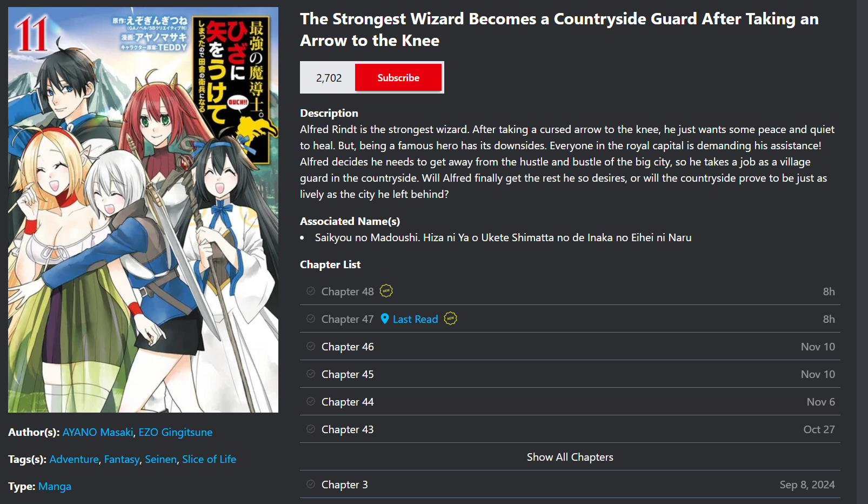Browse the Slice of Life tag
The height and width of the screenshot is (504, 868).
coord(209,459)
